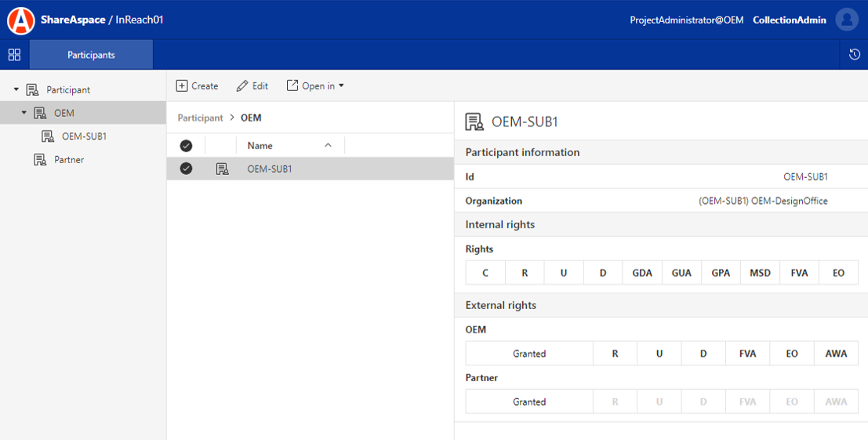868x440 pixels.
Task: Click OEM external R cell
Action: (615, 354)
